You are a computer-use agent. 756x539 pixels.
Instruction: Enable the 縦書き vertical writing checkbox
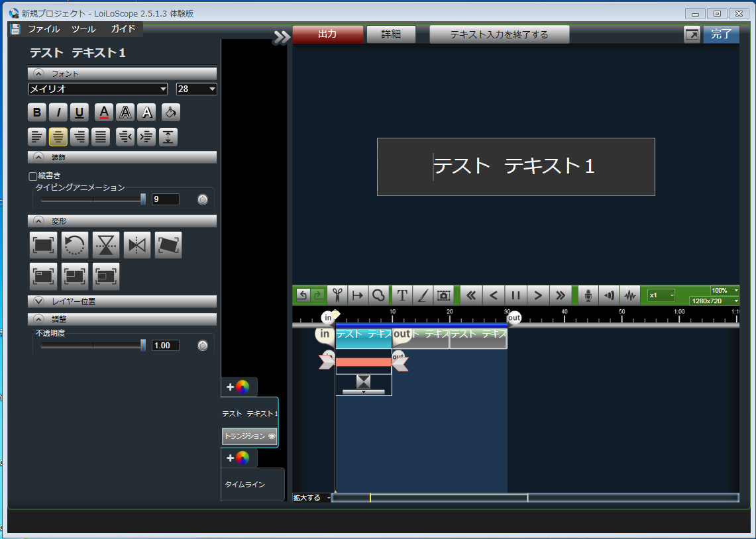point(32,176)
